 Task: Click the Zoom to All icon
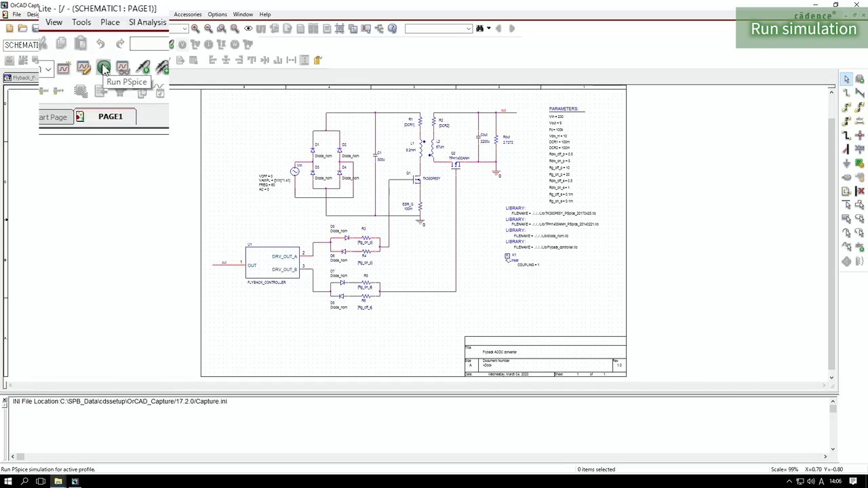(x=233, y=28)
